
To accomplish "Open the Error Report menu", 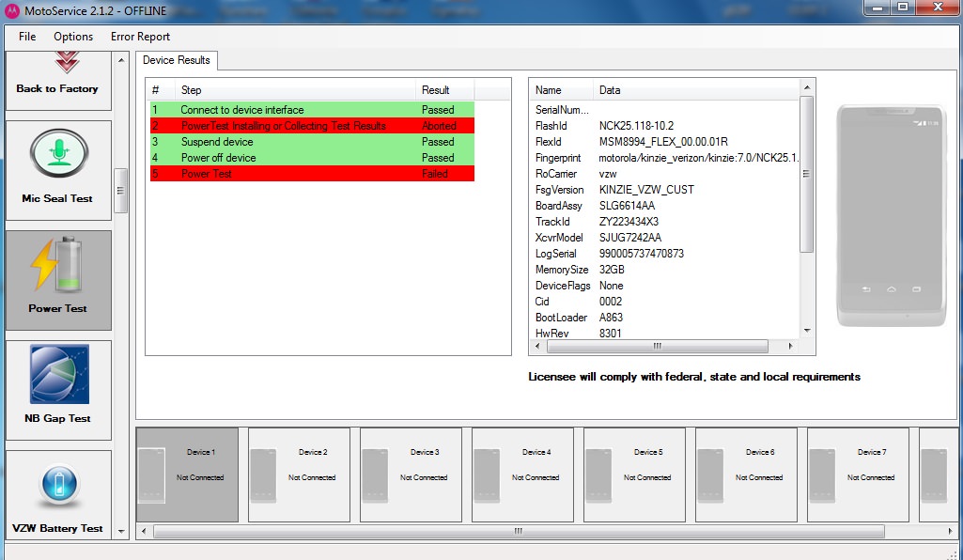I will tap(140, 37).
